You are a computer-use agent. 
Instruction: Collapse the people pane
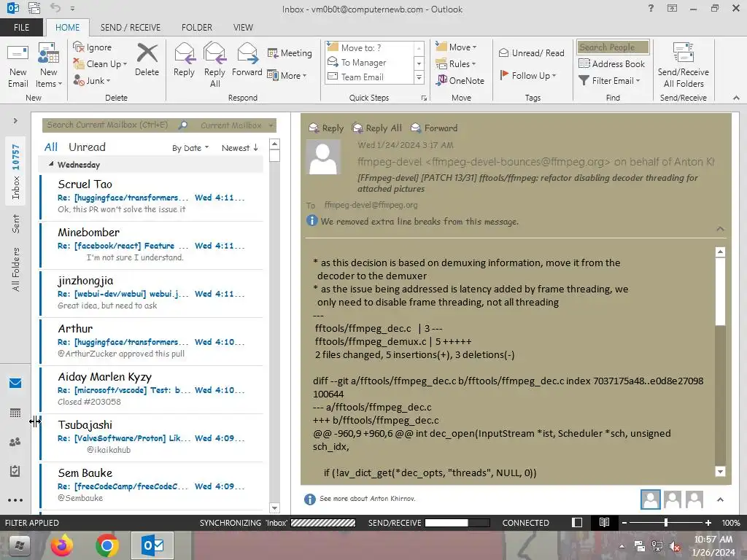pos(720,499)
